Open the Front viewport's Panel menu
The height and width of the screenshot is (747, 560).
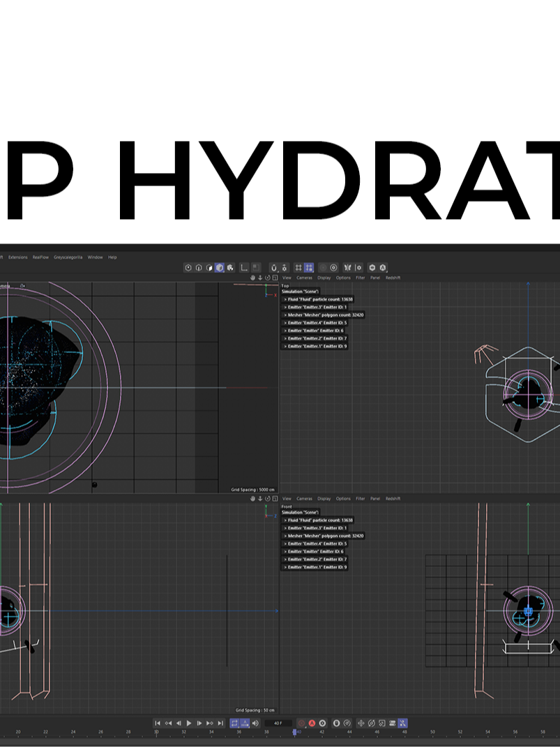[x=375, y=499]
